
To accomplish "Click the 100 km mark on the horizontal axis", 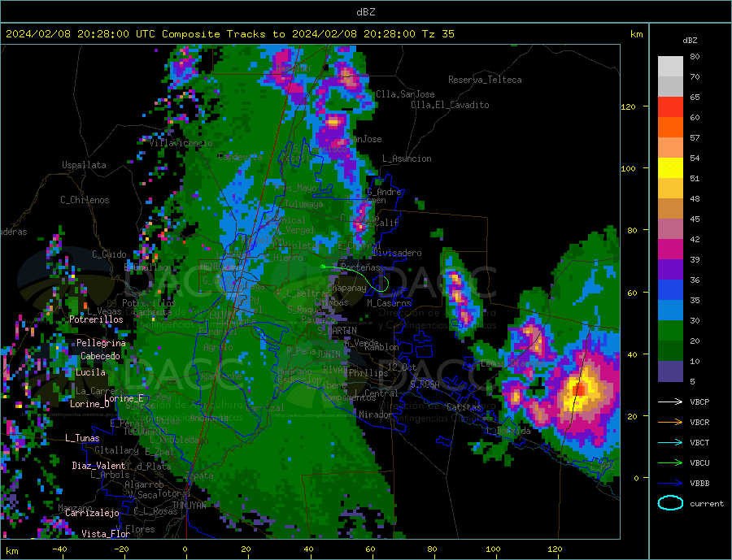I will pos(493,549).
